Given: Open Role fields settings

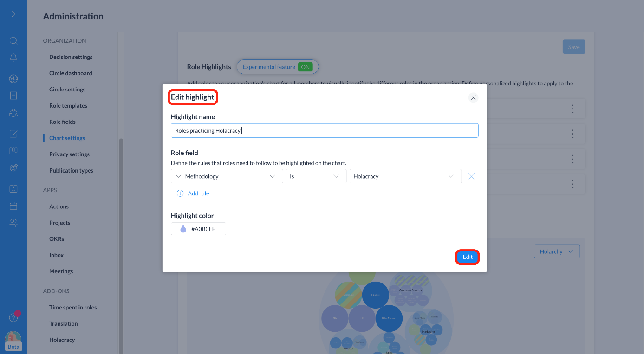Looking at the screenshot, I should click(x=62, y=122).
